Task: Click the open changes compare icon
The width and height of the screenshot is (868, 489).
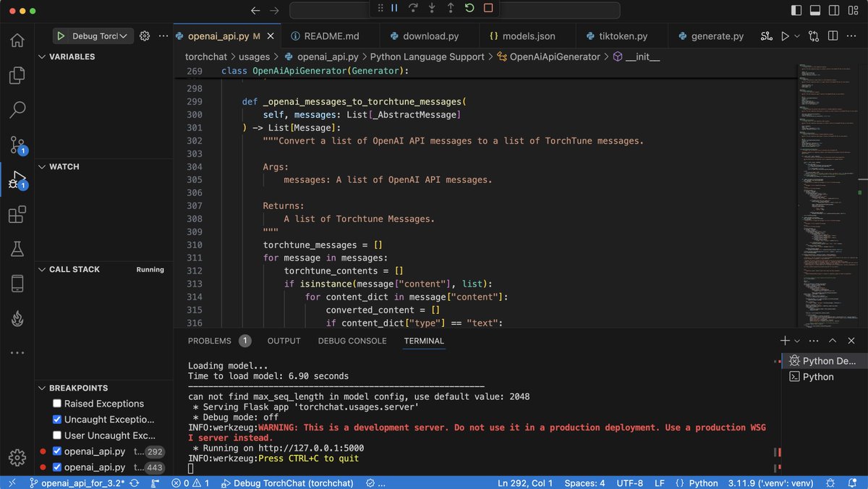Action: [814, 36]
